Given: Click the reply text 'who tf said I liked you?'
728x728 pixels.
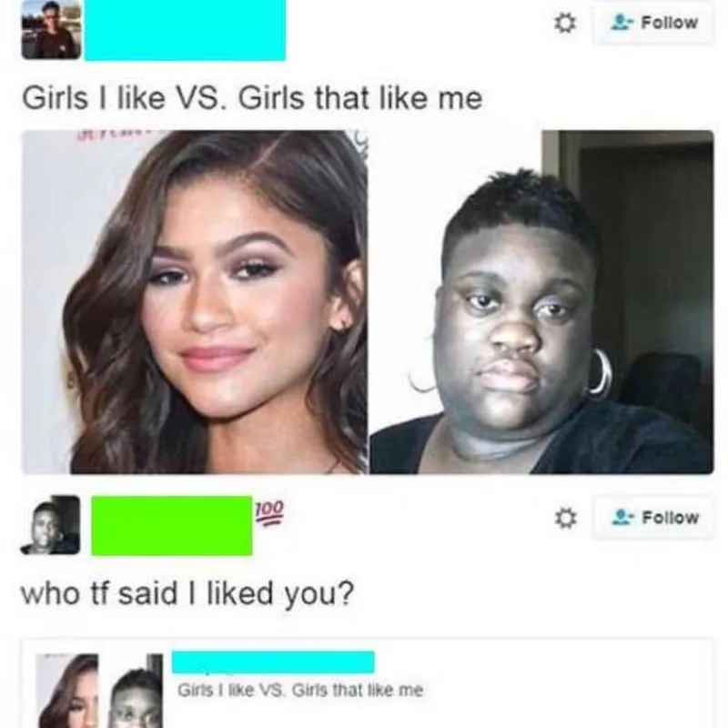Looking at the screenshot, I should (x=187, y=594).
